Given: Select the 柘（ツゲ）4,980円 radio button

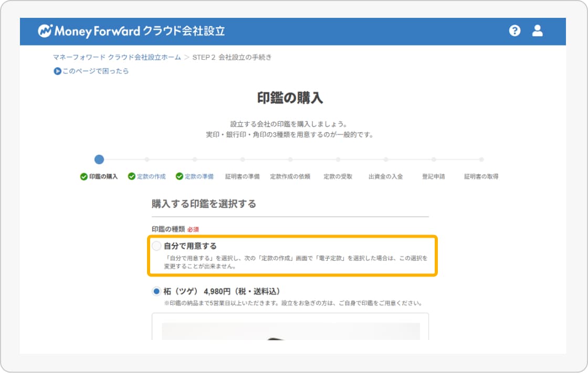Looking at the screenshot, I should pos(156,291).
